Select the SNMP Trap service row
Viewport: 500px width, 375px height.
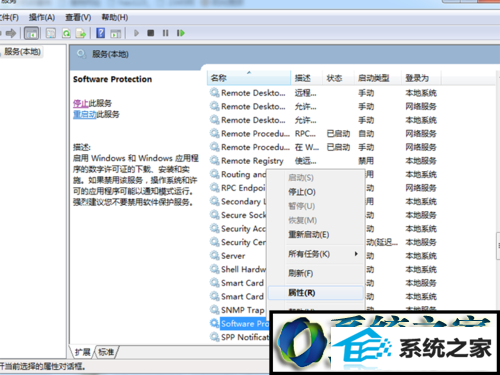(237, 310)
